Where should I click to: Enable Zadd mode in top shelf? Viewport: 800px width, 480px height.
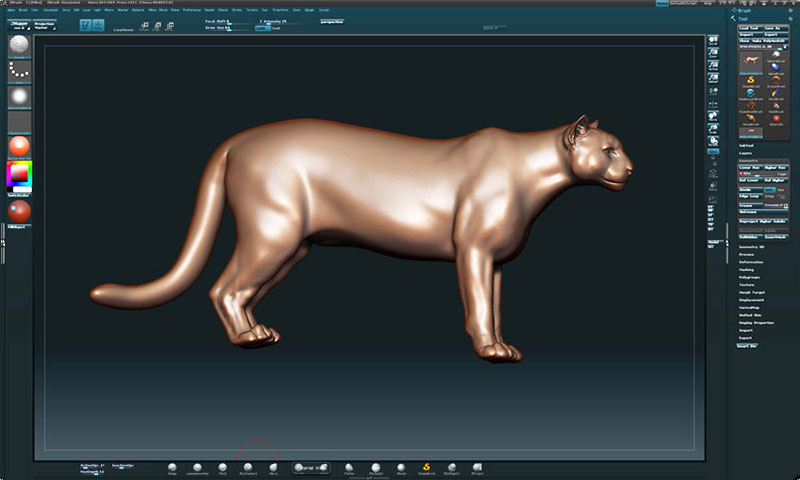(261, 28)
